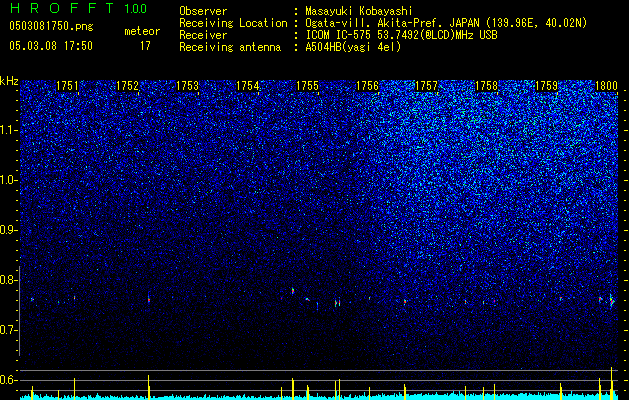Click the 0.7 kHz axis label
629x400 pixels.
point(9,330)
